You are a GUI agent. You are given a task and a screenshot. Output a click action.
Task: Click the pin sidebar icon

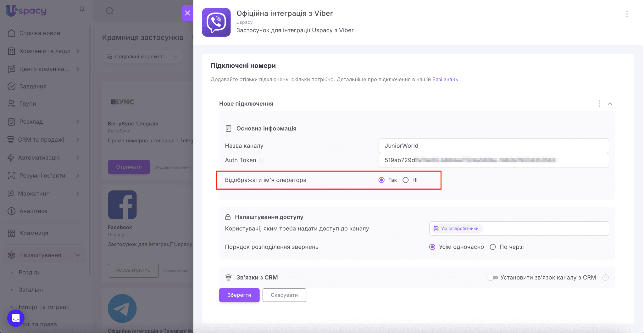pyautogui.click(x=82, y=10)
